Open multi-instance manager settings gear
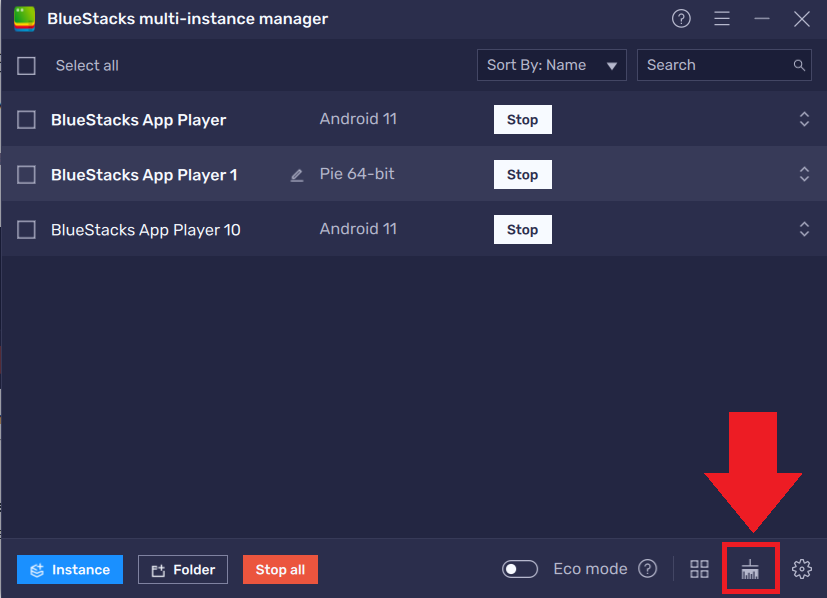The width and height of the screenshot is (827, 598). pyautogui.click(x=801, y=568)
